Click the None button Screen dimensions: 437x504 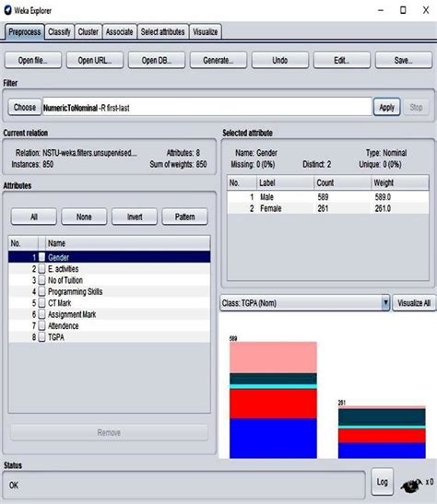click(x=84, y=217)
